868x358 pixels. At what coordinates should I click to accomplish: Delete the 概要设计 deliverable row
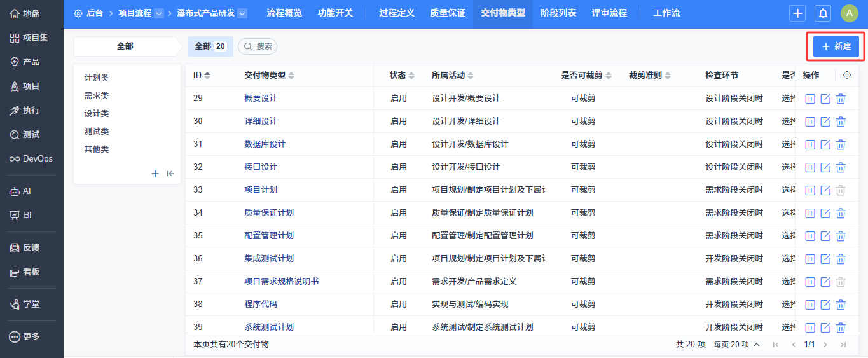841,99
